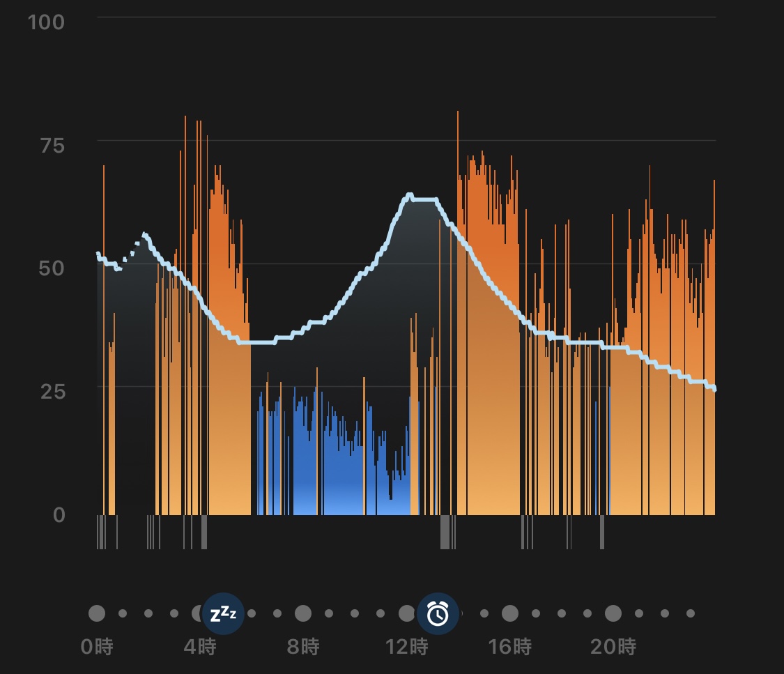
Task: Select the large timeline dot above 20時
Action: coord(613,613)
